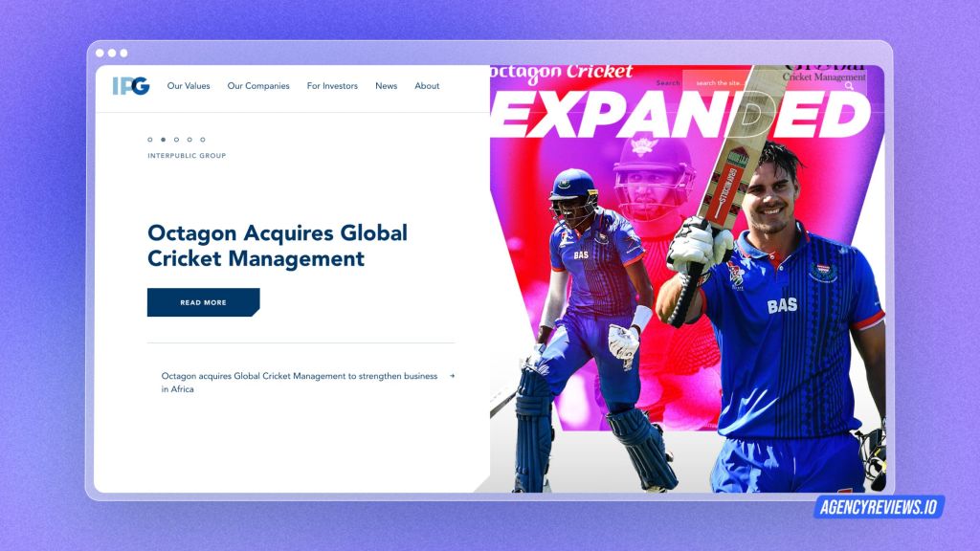This screenshot has height=551, width=980.
Task: Click the magnifying glass search icon
Action: 849,85
